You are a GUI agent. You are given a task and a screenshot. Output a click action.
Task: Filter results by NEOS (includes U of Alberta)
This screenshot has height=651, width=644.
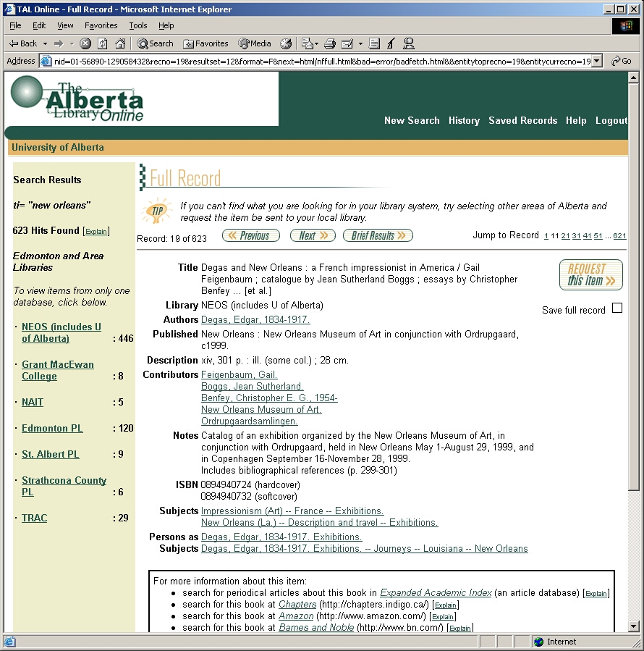tap(62, 332)
